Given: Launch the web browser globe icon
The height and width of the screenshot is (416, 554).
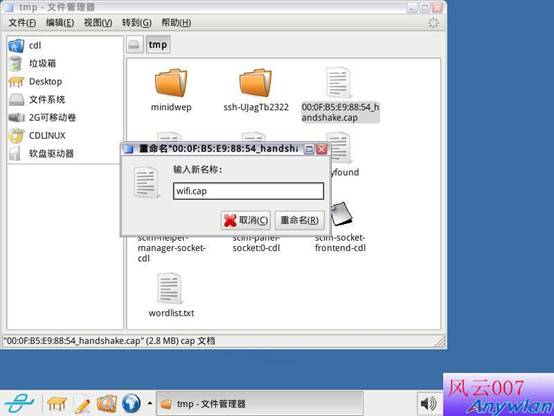Looking at the screenshot, I should click(x=131, y=403).
